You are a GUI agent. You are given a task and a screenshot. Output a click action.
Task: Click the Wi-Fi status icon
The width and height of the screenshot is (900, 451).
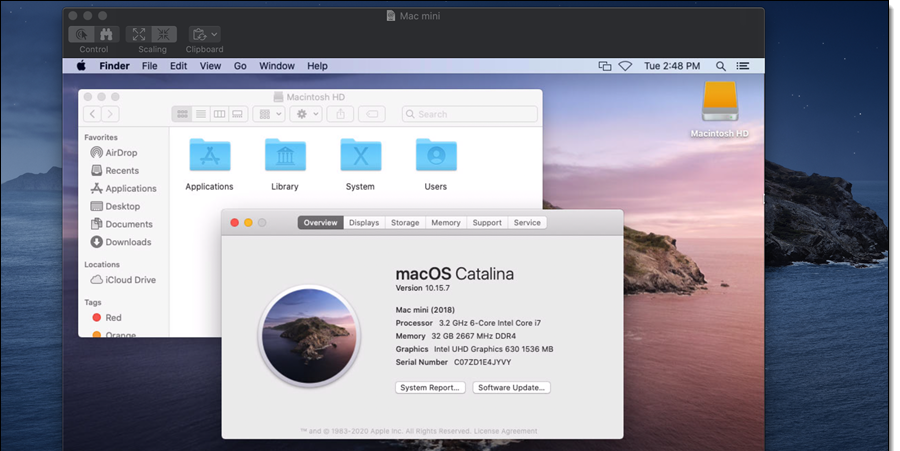625,66
